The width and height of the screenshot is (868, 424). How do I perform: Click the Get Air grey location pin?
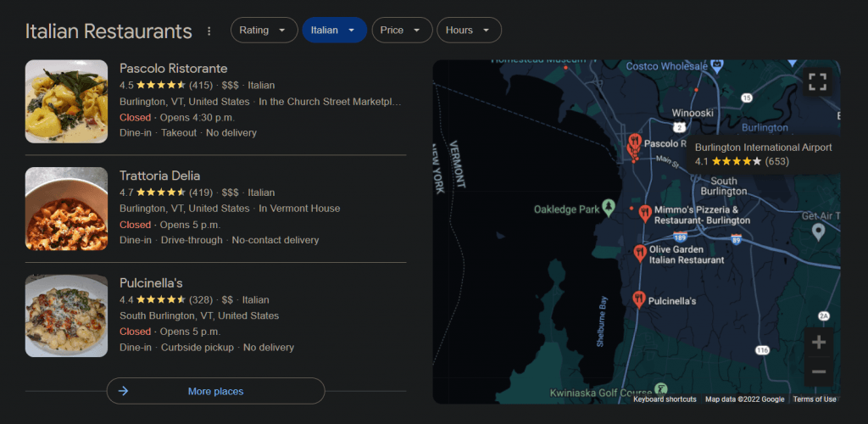(x=819, y=232)
